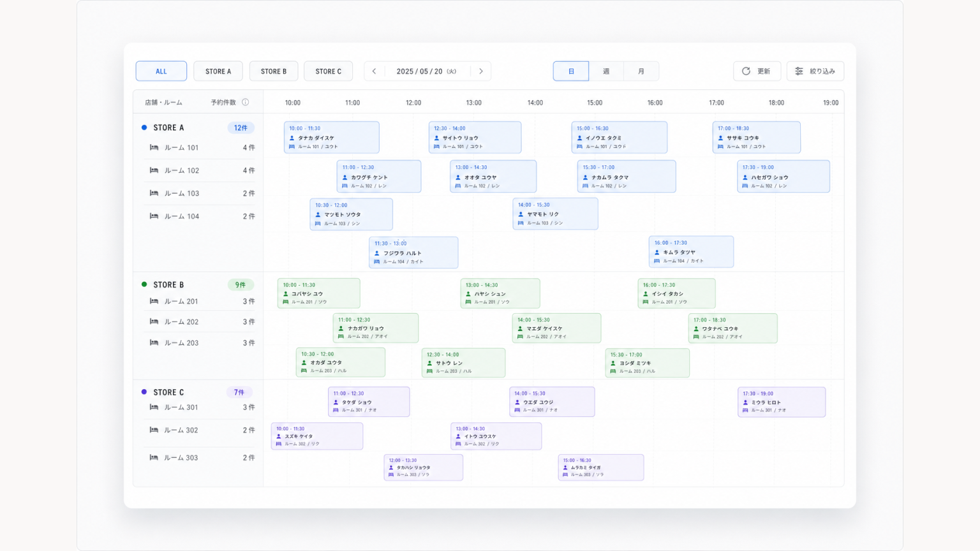Go to previous day with left chevron
The height and width of the screenshot is (551, 980).
click(375, 71)
